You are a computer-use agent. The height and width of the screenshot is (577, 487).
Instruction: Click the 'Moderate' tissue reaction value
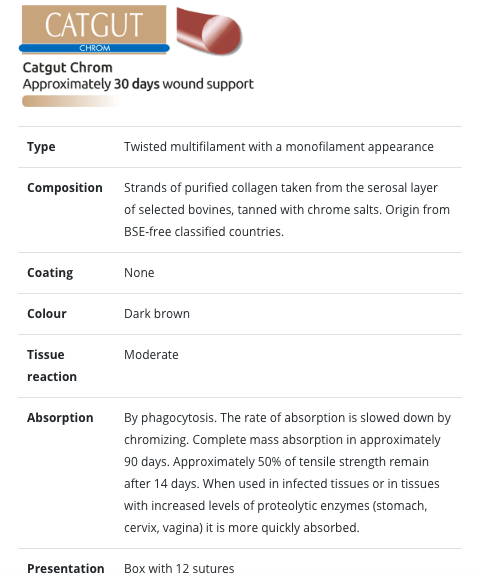click(x=151, y=355)
